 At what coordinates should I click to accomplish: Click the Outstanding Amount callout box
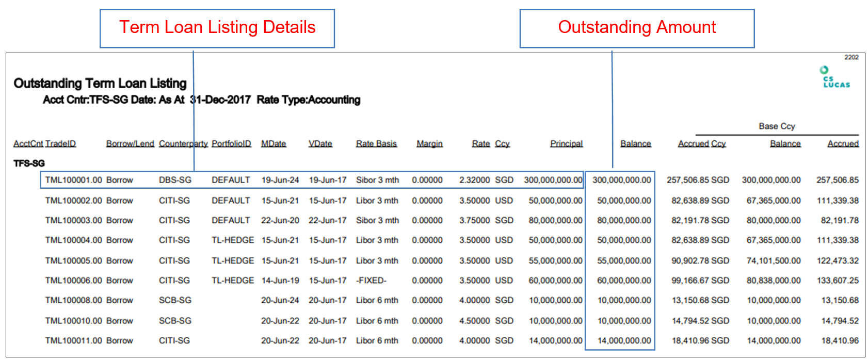pyautogui.click(x=637, y=28)
